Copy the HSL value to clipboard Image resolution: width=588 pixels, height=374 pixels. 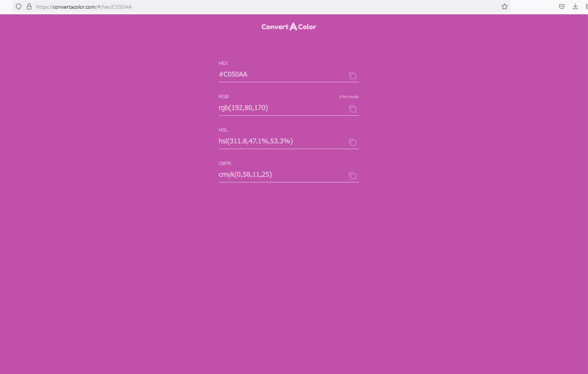(352, 142)
